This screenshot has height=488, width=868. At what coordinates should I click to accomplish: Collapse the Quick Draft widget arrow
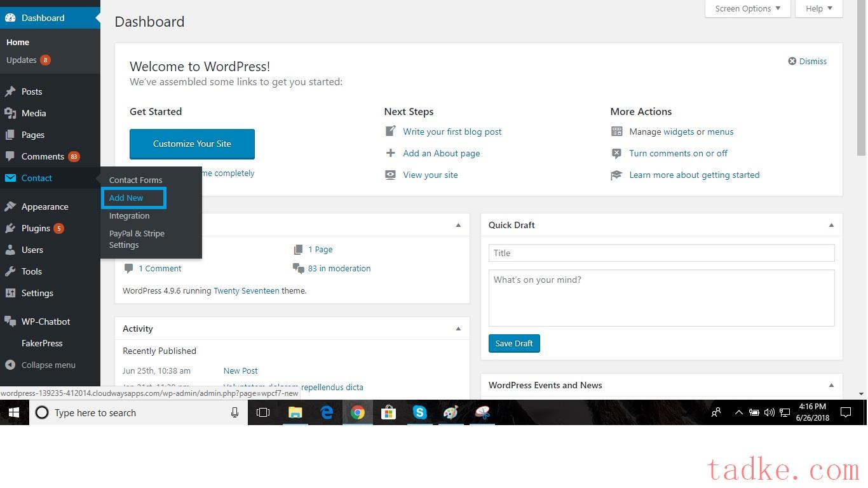click(x=831, y=225)
